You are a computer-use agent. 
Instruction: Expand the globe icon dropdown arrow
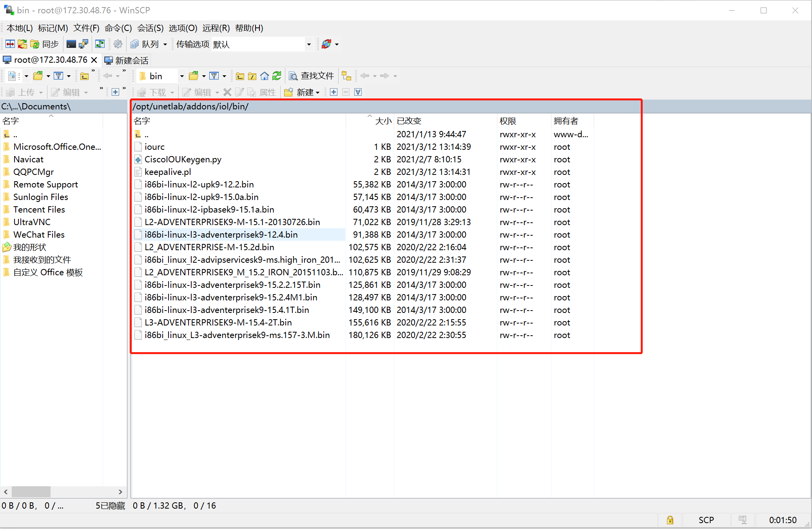[337, 44]
